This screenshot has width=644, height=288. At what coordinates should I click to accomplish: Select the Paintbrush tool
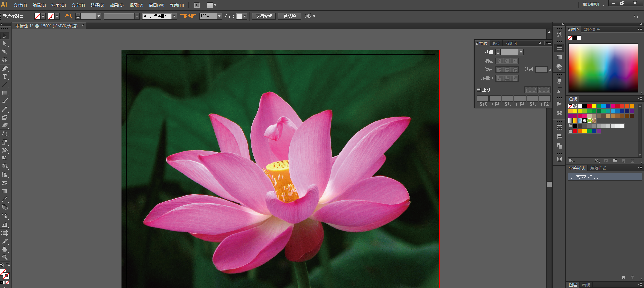click(5, 101)
